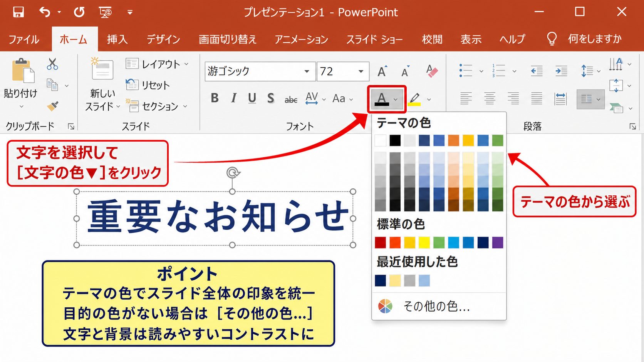The width and height of the screenshot is (644, 362).
Task: Select the Format Painter brush icon
Action: [x=52, y=106]
